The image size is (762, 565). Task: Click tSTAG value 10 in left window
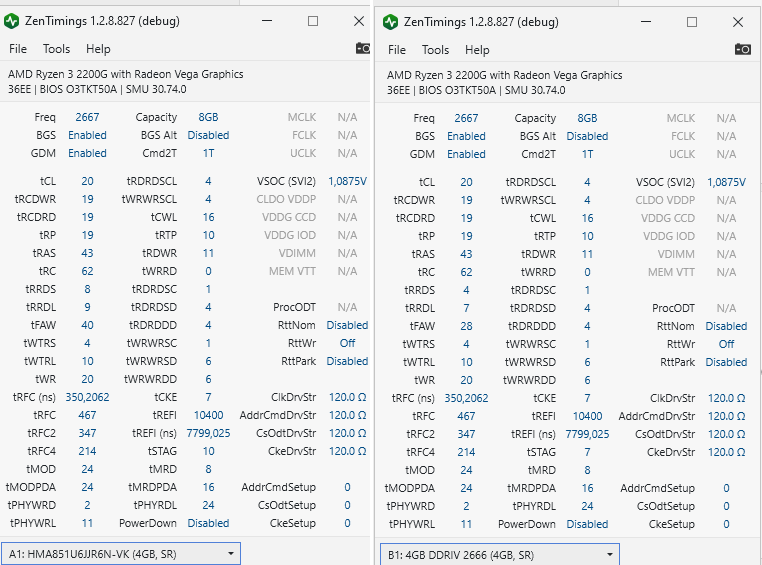(208, 451)
